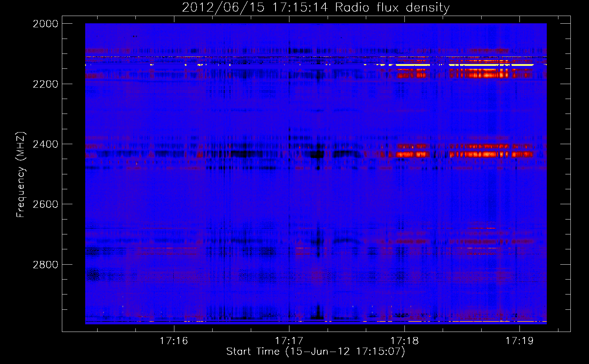The width and height of the screenshot is (589, 364).
Task: Click the 2400 frequency tick label
Action: coord(46,144)
